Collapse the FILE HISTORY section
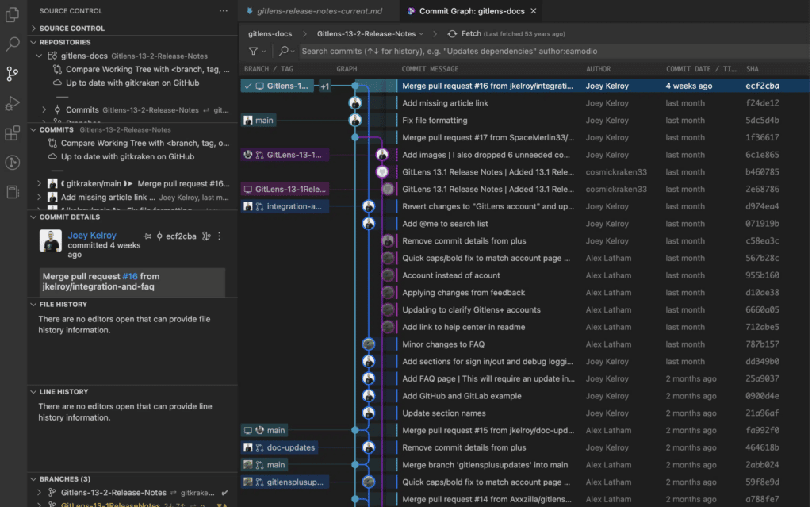812x507 pixels. 33,305
